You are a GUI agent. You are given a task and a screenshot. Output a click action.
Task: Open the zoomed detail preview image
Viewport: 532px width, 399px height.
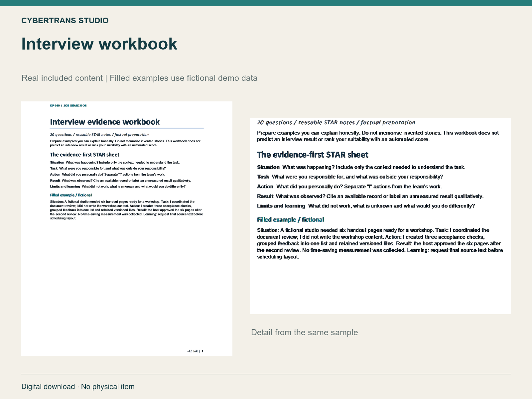coord(380,216)
